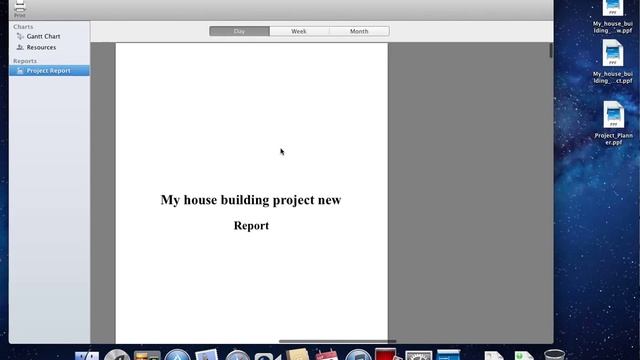Switch to the Day segment
This screenshot has width=640, height=360.
point(239,31)
